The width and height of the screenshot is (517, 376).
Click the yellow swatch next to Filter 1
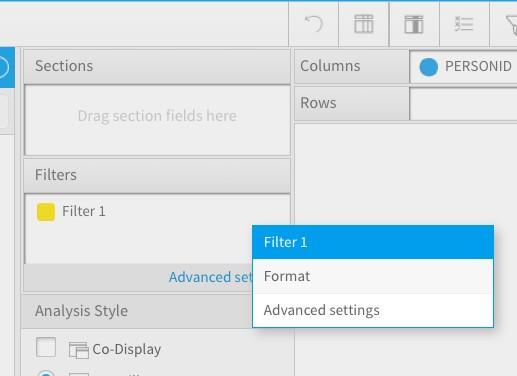46,212
